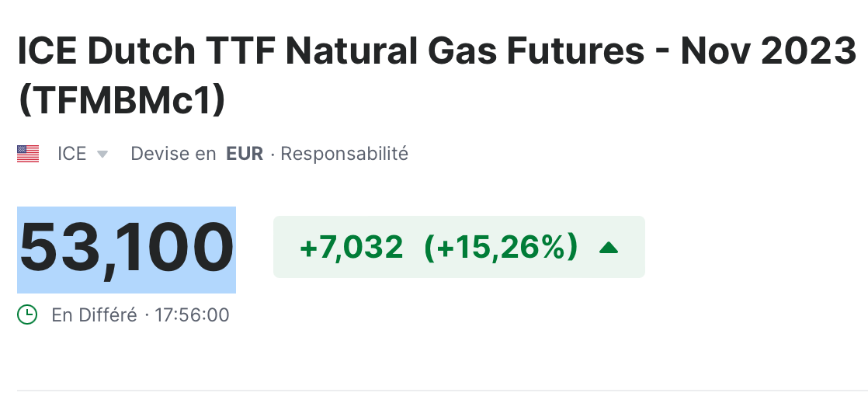This screenshot has width=868, height=396.
Task: Click the (TFMBMc1) ticker symbol
Action: [121, 102]
